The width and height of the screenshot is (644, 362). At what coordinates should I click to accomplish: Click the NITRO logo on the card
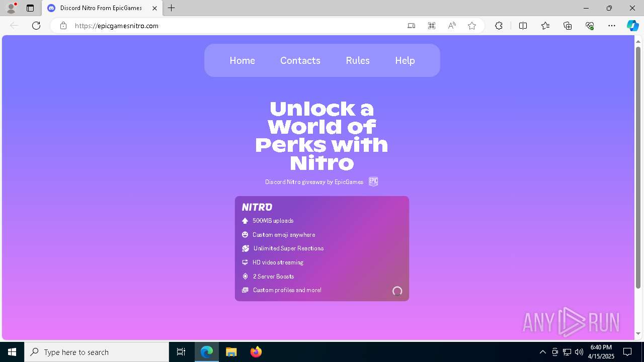pos(257,207)
